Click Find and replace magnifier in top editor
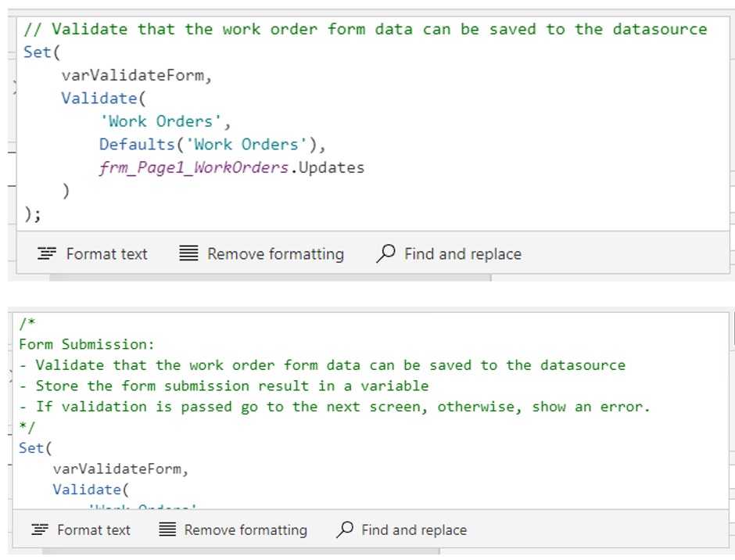The height and width of the screenshot is (560, 735). (x=385, y=253)
